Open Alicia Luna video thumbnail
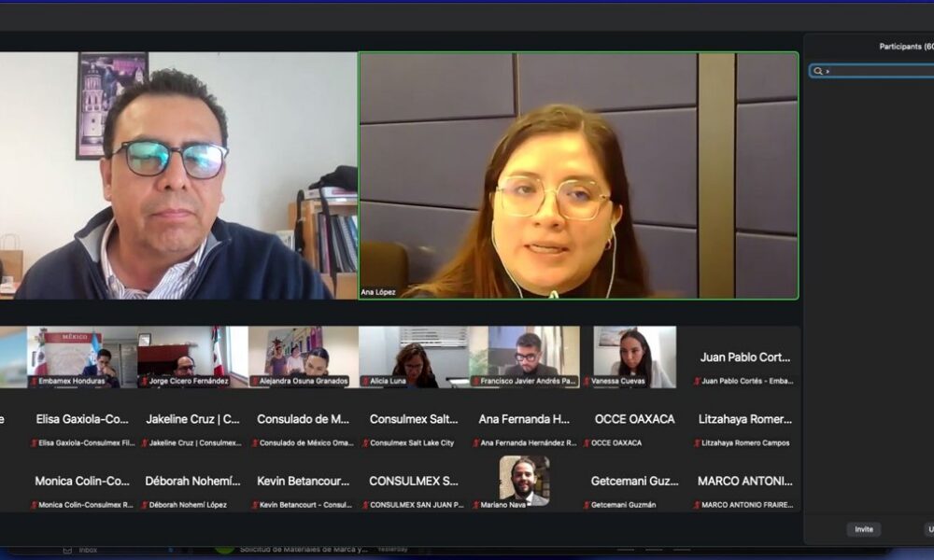The height and width of the screenshot is (560, 934). pos(414,357)
